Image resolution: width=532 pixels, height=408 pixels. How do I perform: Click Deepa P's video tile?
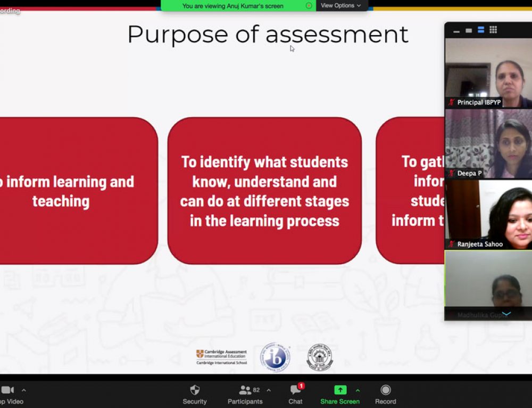pyautogui.click(x=488, y=144)
